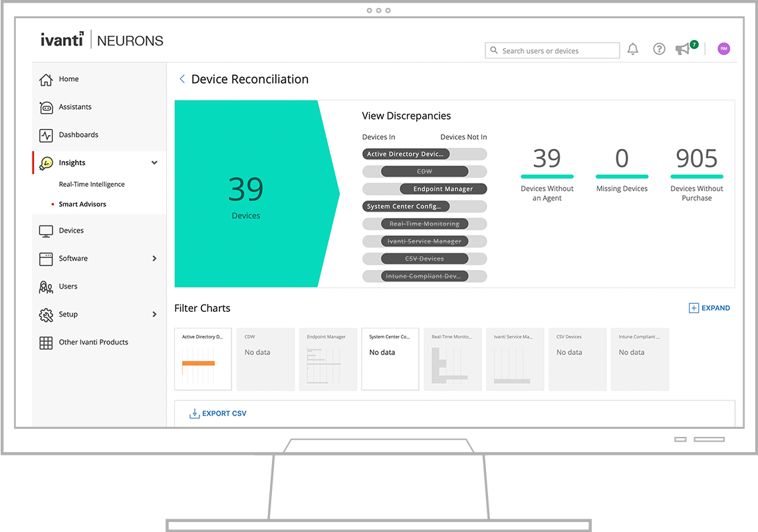The width and height of the screenshot is (758, 532).
Task: Click the Dashboards pulse icon
Action: coord(46,136)
